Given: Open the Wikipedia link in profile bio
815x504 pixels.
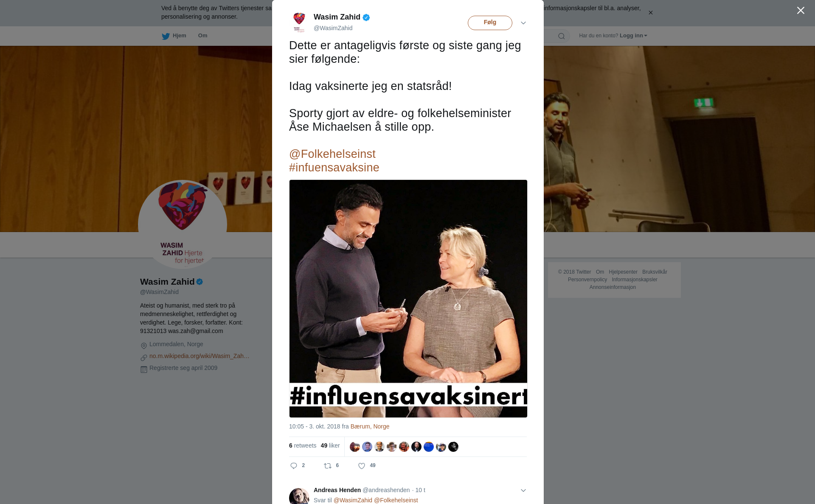Looking at the screenshot, I should (x=200, y=356).
